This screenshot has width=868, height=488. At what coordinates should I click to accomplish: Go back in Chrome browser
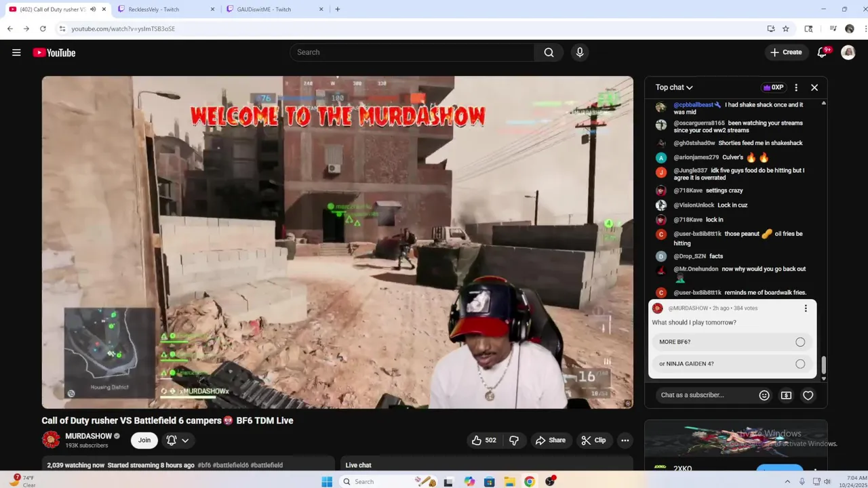click(x=10, y=28)
